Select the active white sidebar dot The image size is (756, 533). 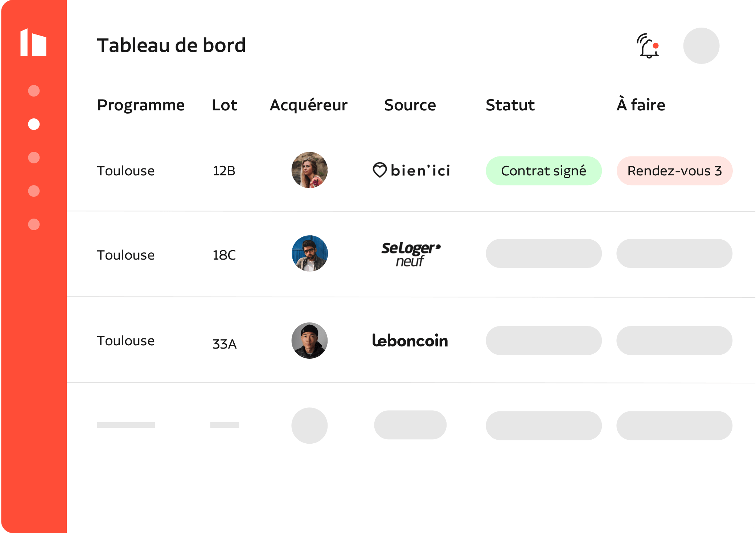(34, 124)
